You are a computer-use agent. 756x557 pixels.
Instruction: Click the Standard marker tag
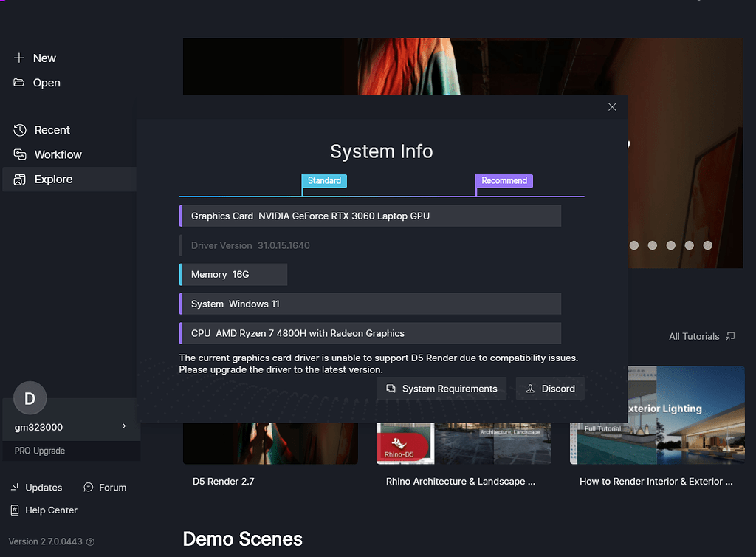[x=324, y=181]
